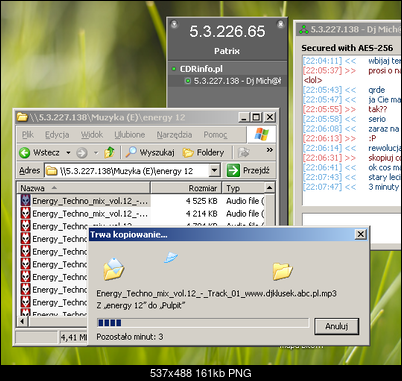The width and height of the screenshot is (402, 381).
Task: Click IP address 5.3.226.65 in Hamachi
Action: click(x=227, y=32)
